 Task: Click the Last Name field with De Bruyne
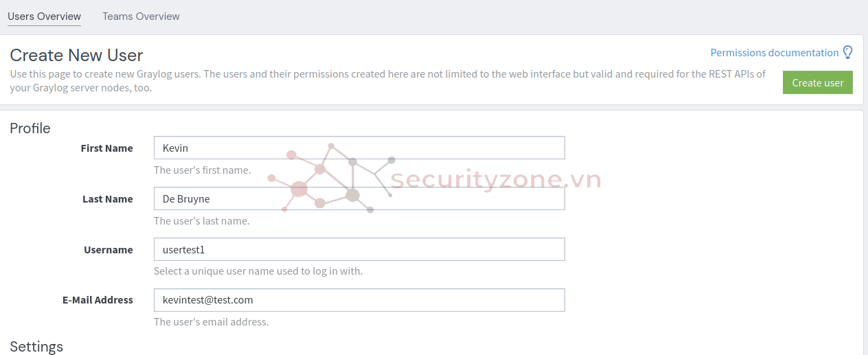point(359,198)
